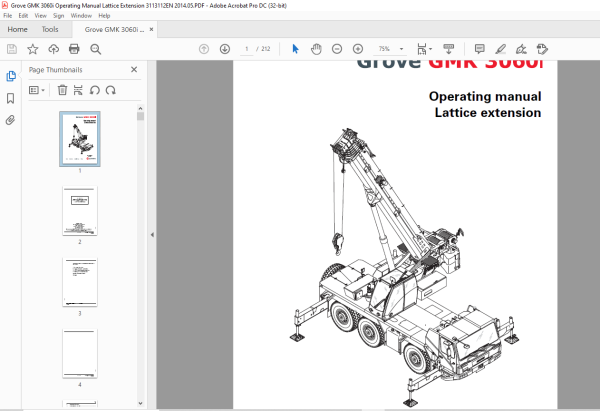Click the page number input field
This screenshot has width=600, height=411.
[247, 49]
